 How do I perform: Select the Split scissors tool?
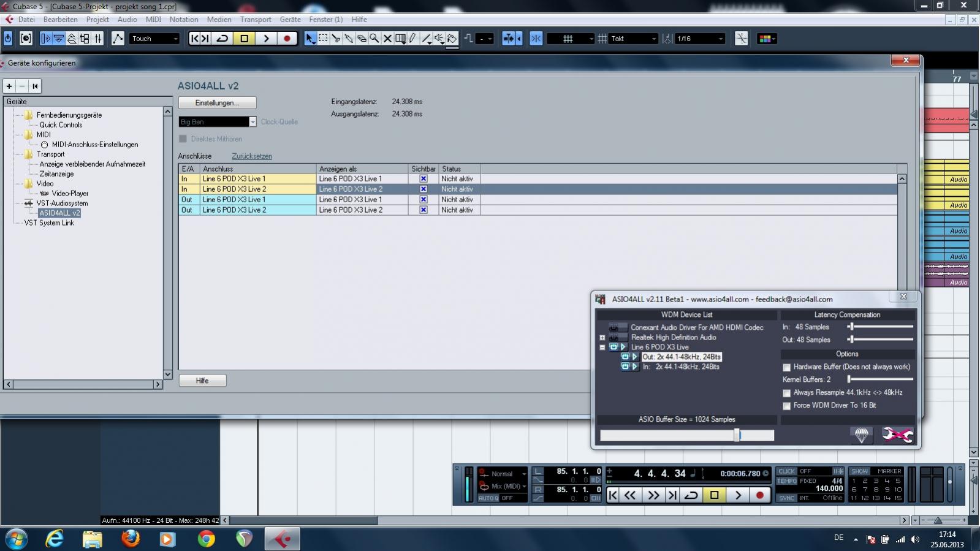(x=336, y=39)
